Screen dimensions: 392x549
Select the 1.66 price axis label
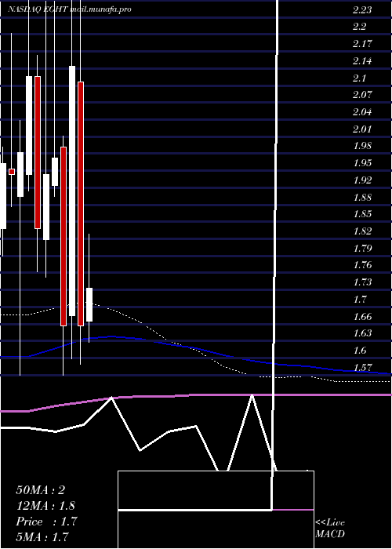(x=362, y=317)
